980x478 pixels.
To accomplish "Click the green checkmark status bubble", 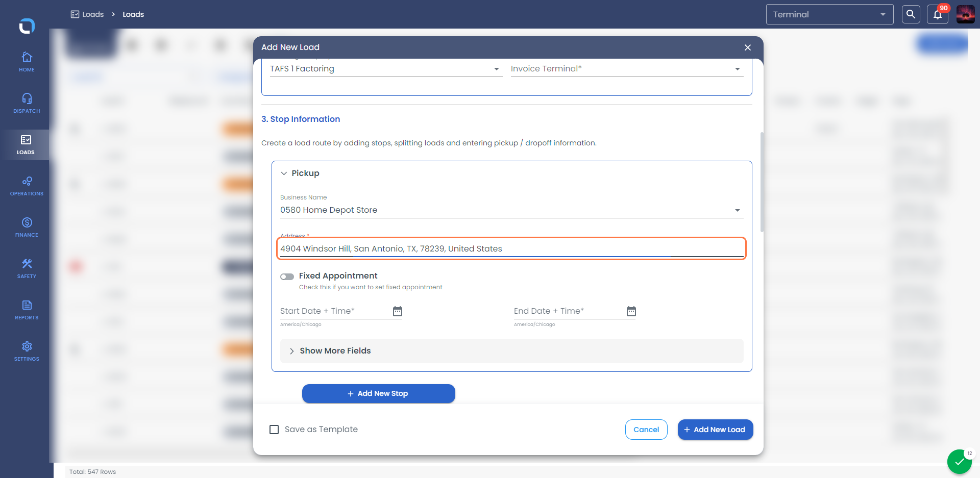I will pos(960,462).
